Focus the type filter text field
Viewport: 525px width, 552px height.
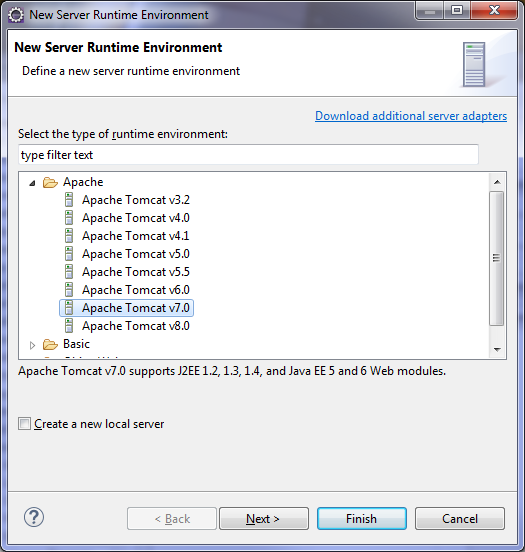248,155
